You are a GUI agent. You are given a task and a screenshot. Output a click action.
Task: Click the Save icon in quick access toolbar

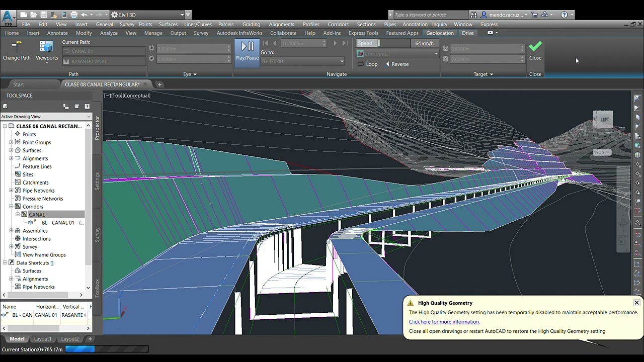(x=44, y=15)
